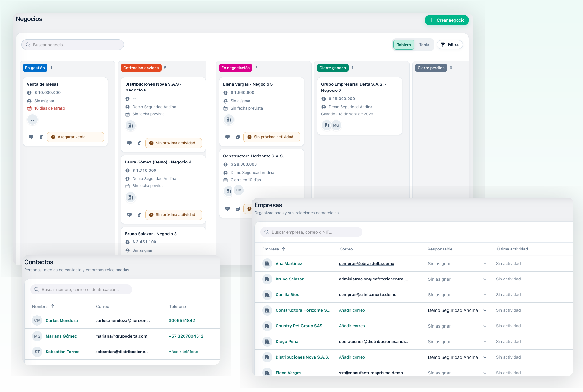
Task: Open the Filtros menu
Action: (x=450, y=45)
